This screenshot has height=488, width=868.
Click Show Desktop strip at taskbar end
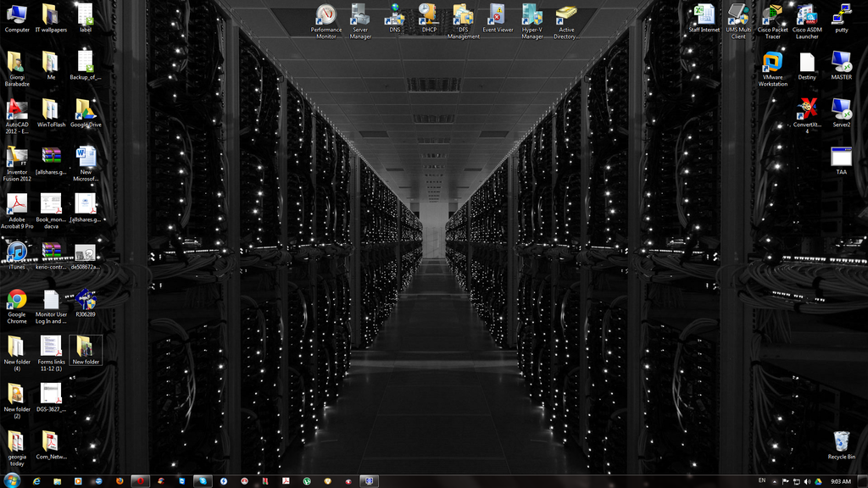[x=864, y=480]
